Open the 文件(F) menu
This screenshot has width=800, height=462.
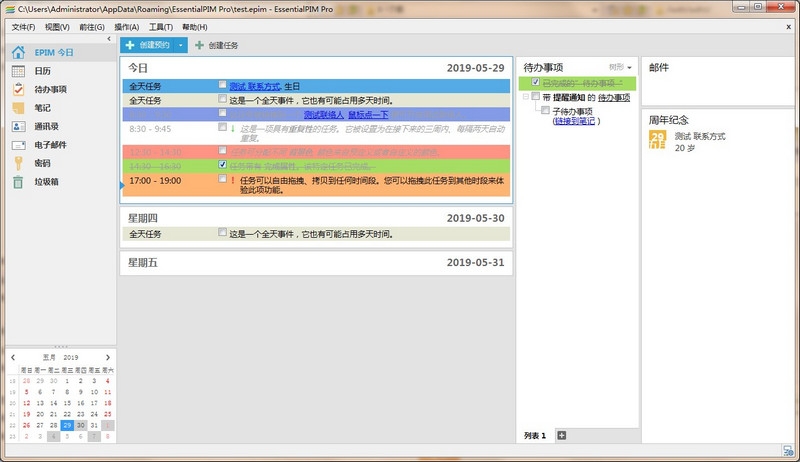tap(23, 27)
